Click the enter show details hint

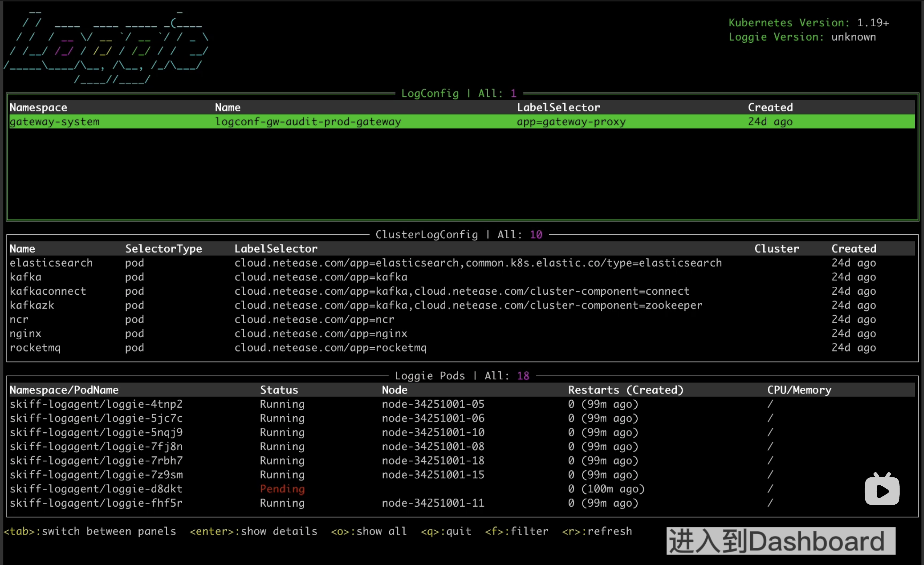pos(253,532)
